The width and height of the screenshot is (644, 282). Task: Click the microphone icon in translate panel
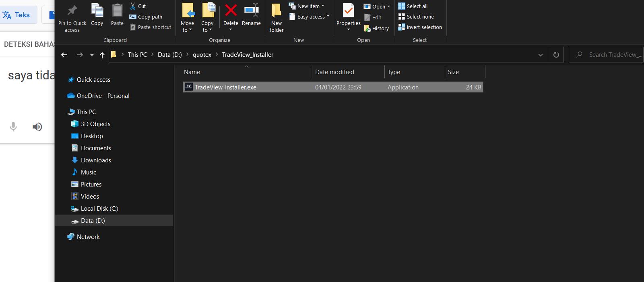(x=13, y=127)
